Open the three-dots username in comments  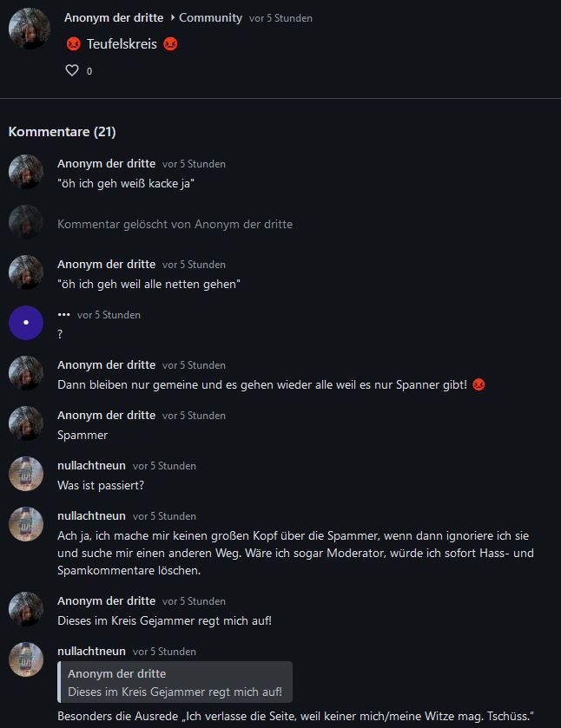click(63, 315)
